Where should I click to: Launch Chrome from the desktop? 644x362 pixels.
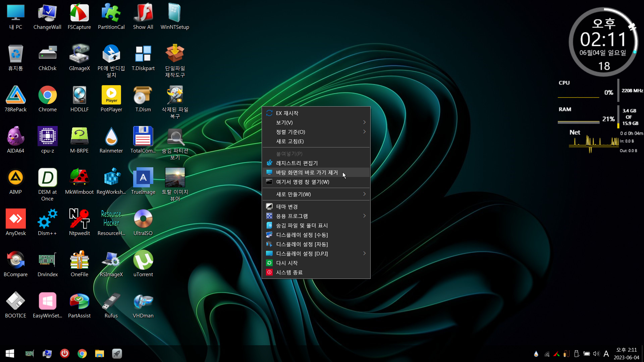click(47, 99)
